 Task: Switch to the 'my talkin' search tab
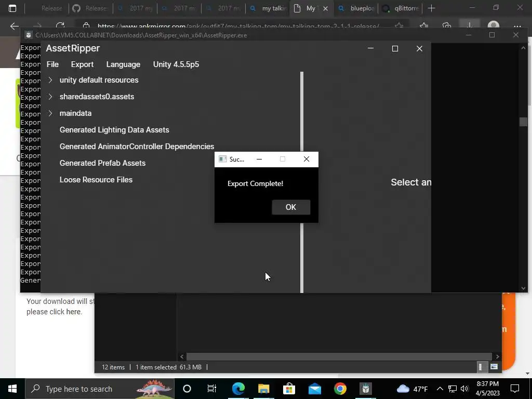[269, 8]
